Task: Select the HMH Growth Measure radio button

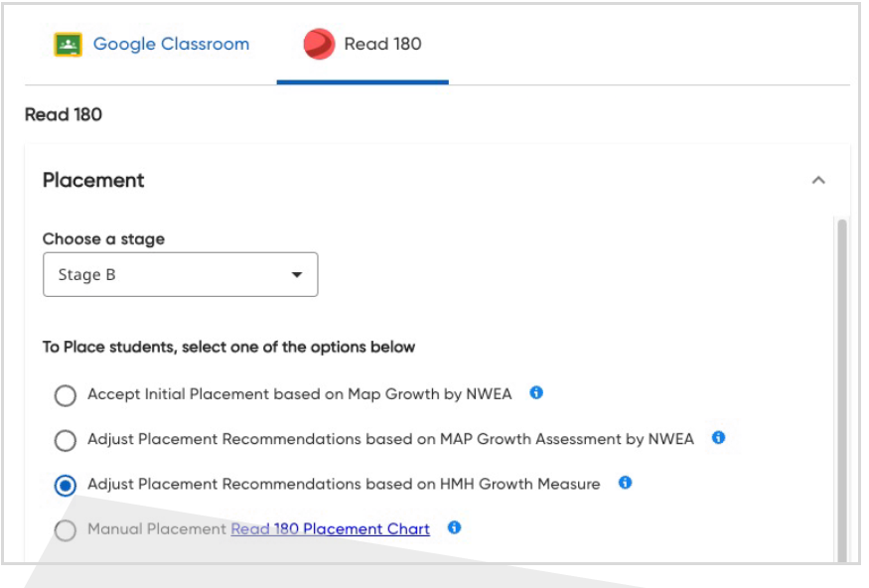Action: click(66, 485)
